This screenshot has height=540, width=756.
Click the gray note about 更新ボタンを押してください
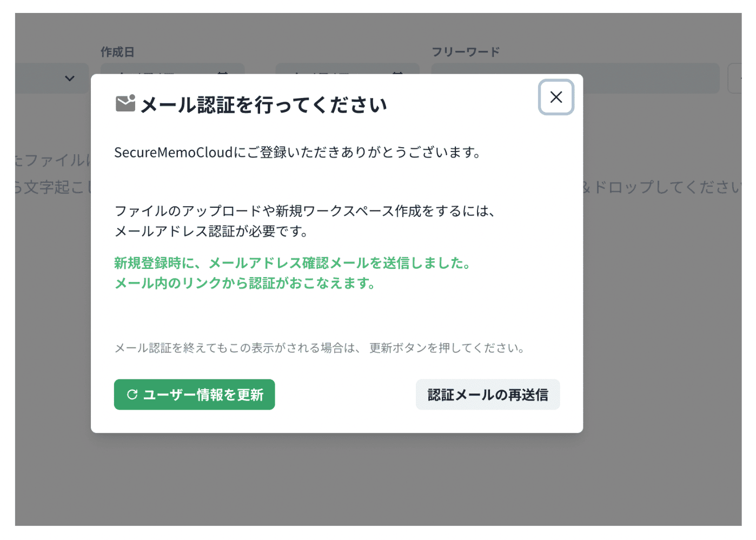point(320,348)
